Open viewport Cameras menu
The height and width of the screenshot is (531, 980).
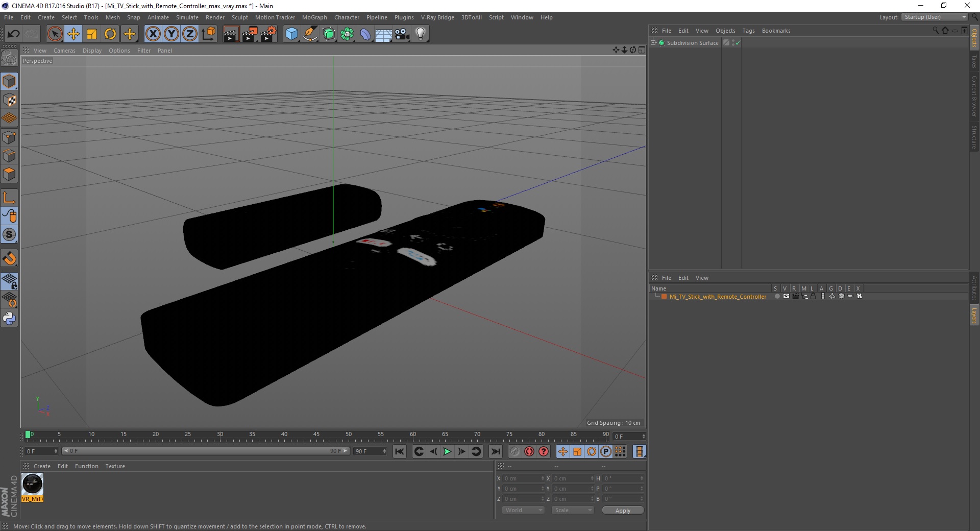(x=64, y=51)
